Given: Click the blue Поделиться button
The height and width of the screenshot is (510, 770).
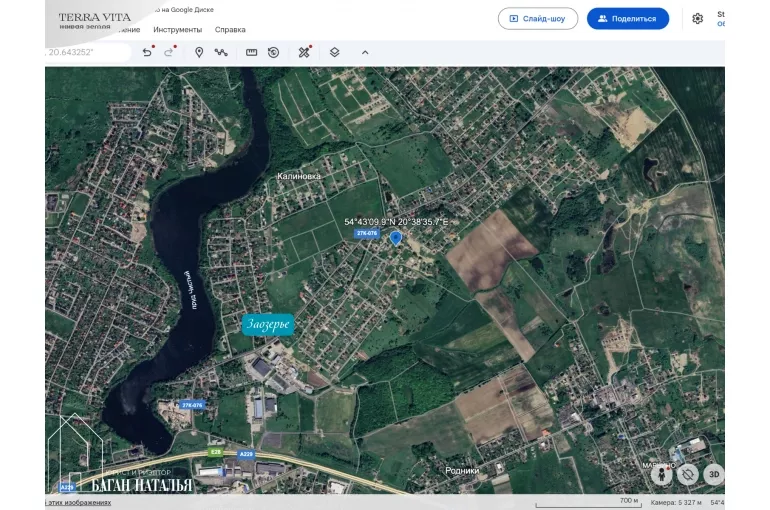Looking at the screenshot, I should click(x=627, y=18).
